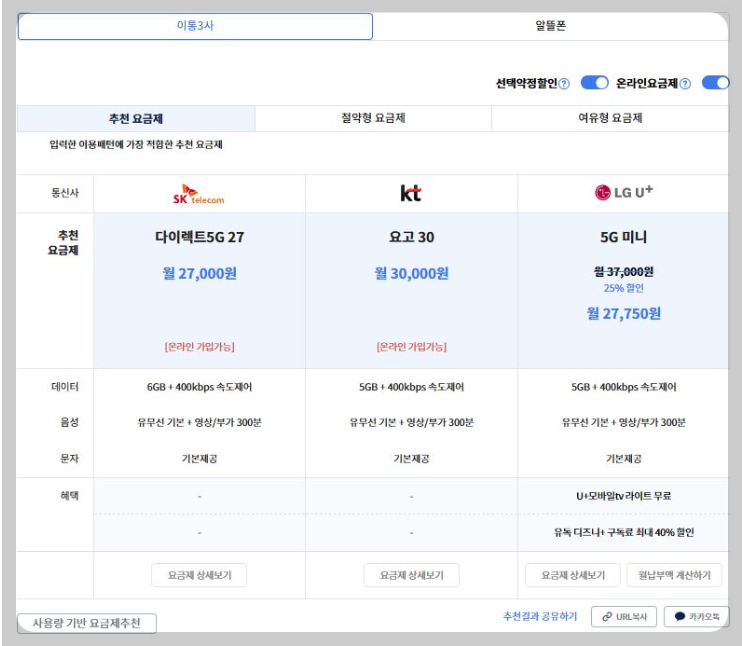Click the 월 27,000원 price
This screenshot has width=742, height=646.
coord(199,273)
